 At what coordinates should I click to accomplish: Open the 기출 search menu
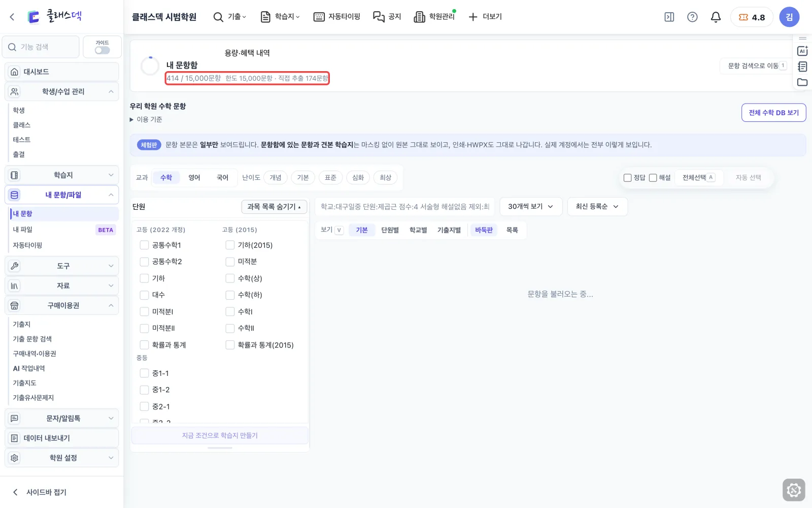pyautogui.click(x=229, y=17)
